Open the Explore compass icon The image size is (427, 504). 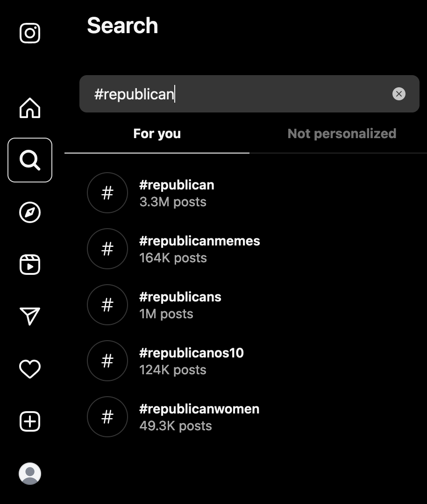click(x=30, y=213)
